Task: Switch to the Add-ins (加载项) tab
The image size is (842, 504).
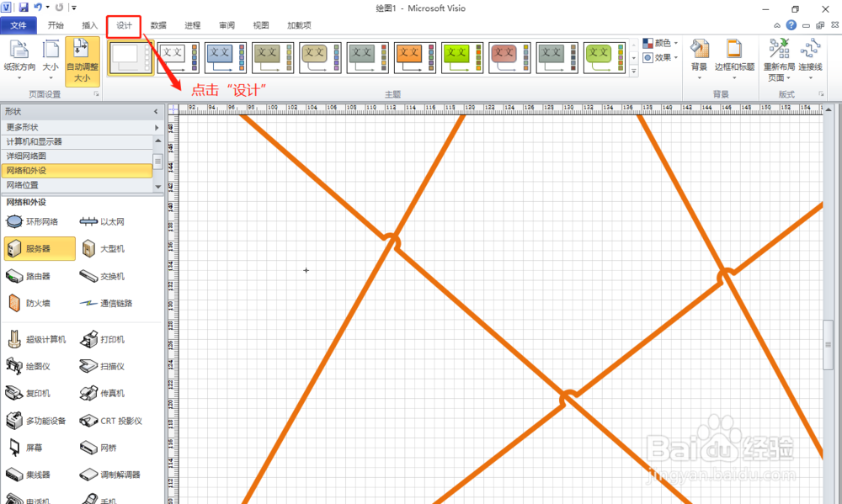Action: point(299,25)
